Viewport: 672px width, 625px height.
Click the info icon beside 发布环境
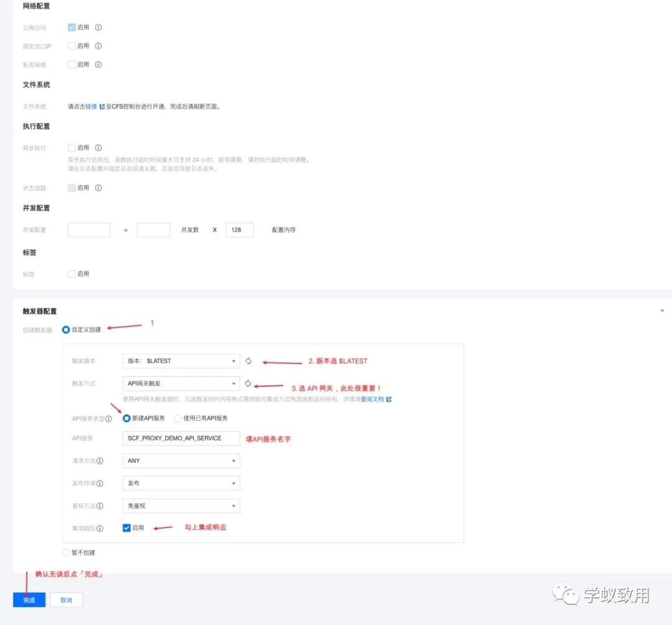click(x=99, y=483)
